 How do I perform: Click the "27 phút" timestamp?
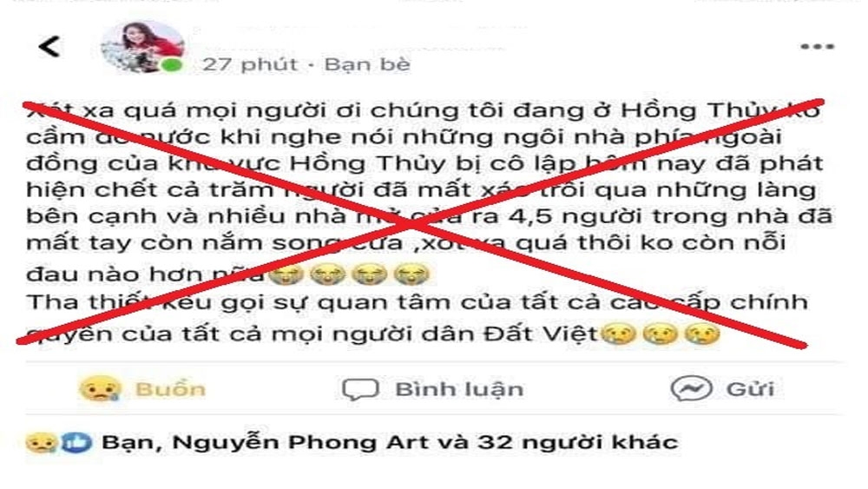pos(250,65)
